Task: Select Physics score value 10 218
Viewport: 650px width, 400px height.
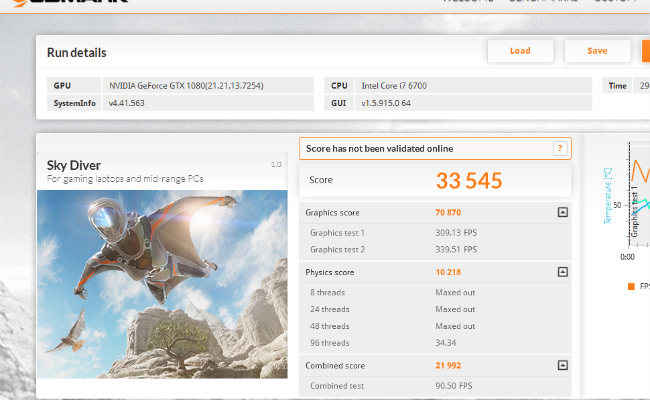Action: coord(448,272)
